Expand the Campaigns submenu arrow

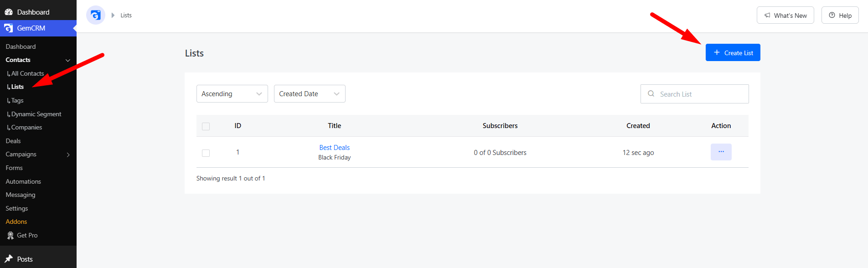coord(68,155)
